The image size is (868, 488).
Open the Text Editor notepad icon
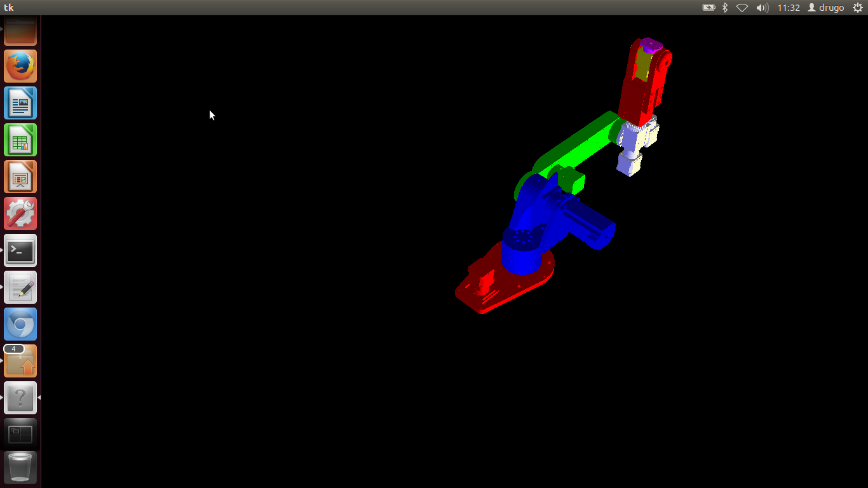20,287
